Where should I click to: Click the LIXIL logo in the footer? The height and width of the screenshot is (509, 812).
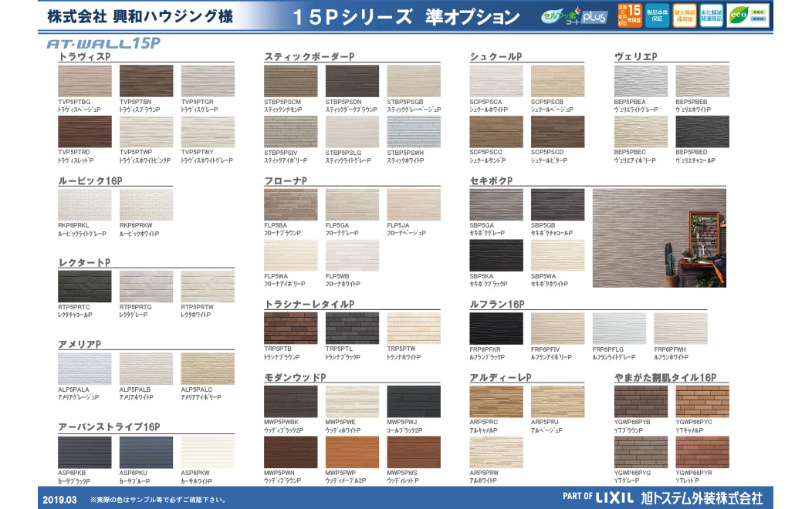(x=614, y=497)
